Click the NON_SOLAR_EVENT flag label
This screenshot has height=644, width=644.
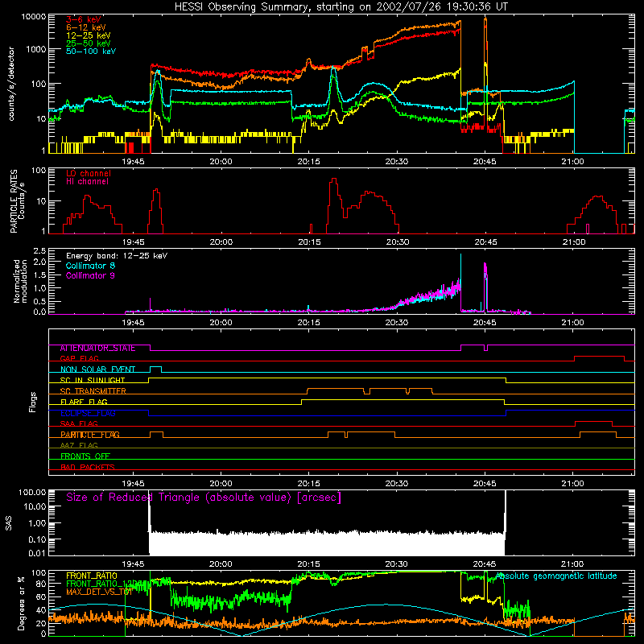97,369
